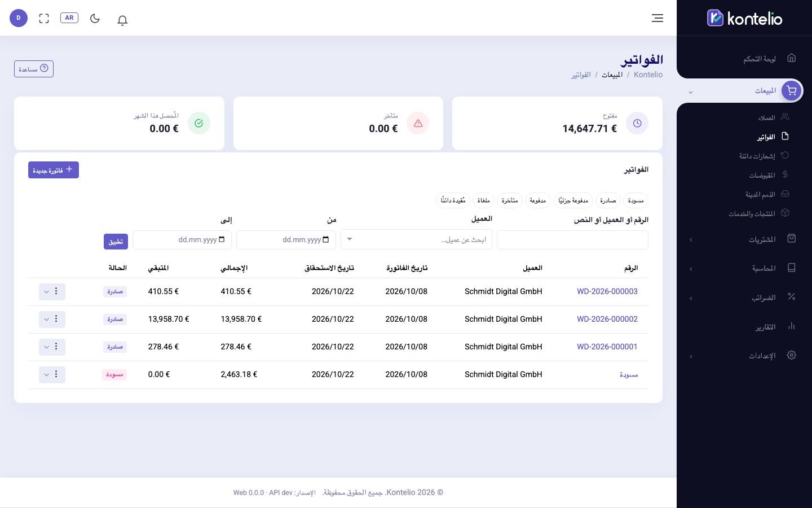The width and height of the screenshot is (812, 508).
Task: Open the user avatar 'D' menu
Action: pos(19,18)
